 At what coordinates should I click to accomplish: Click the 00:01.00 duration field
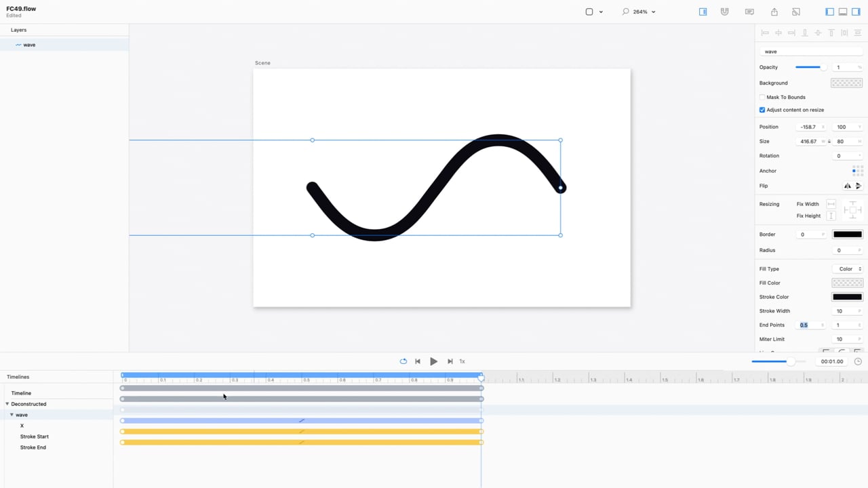click(x=832, y=361)
